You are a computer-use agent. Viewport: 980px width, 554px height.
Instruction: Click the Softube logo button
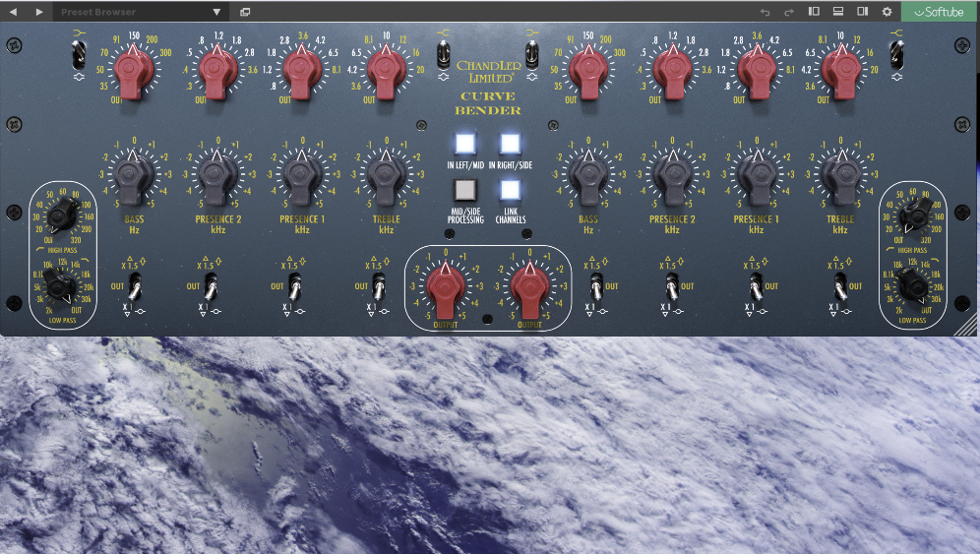coord(939,12)
